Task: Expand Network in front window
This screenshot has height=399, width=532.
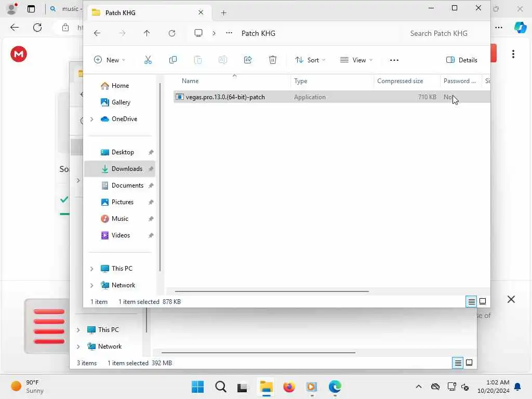Action: tap(91, 285)
